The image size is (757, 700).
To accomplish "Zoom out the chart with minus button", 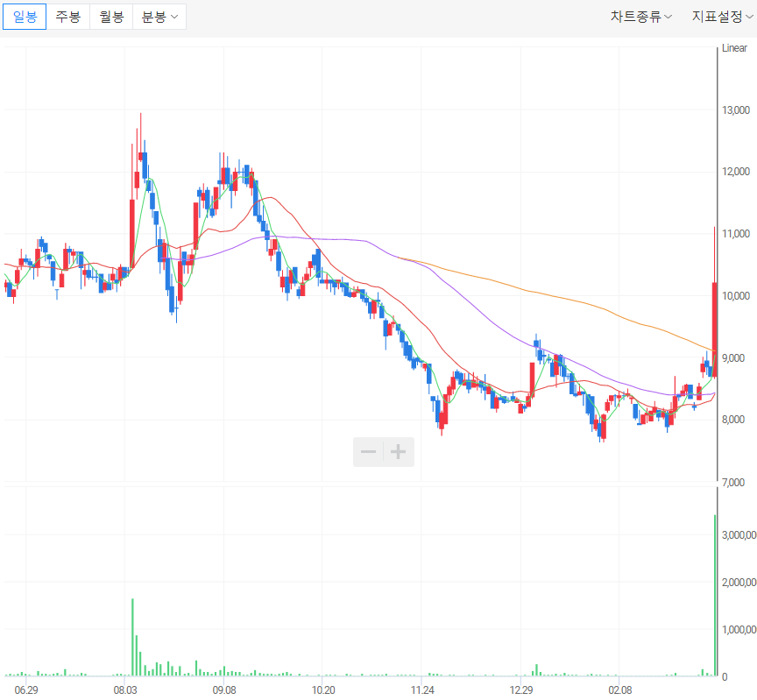I will click(x=368, y=452).
